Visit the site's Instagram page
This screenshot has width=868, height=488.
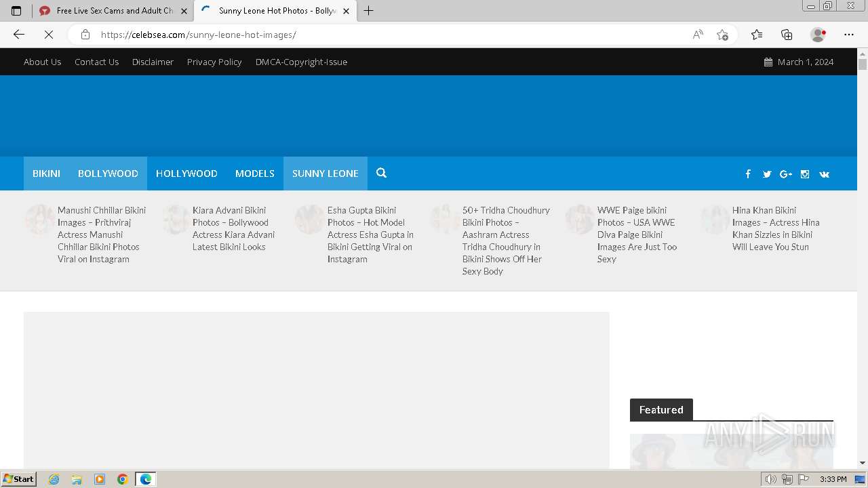tap(805, 174)
